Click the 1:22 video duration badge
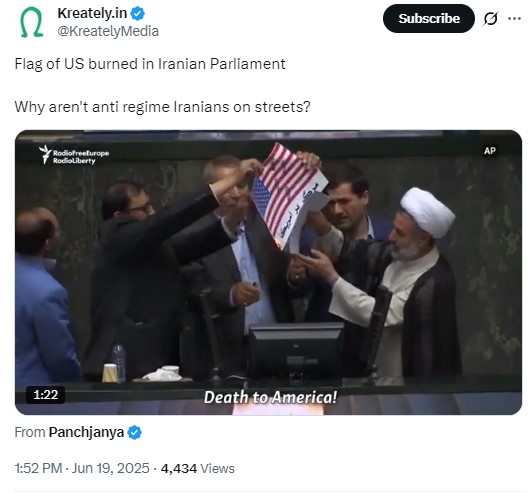Viewport: 531px width, 493px height. click(45, 395)
